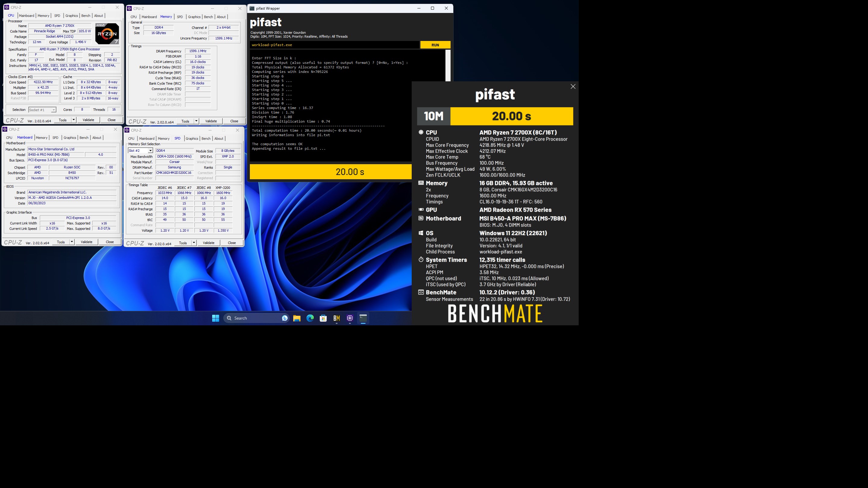Click Validate in the CPU tab window
Image resolution: width=868 pixels, height=488 pixels.
(x=88, y=120)
